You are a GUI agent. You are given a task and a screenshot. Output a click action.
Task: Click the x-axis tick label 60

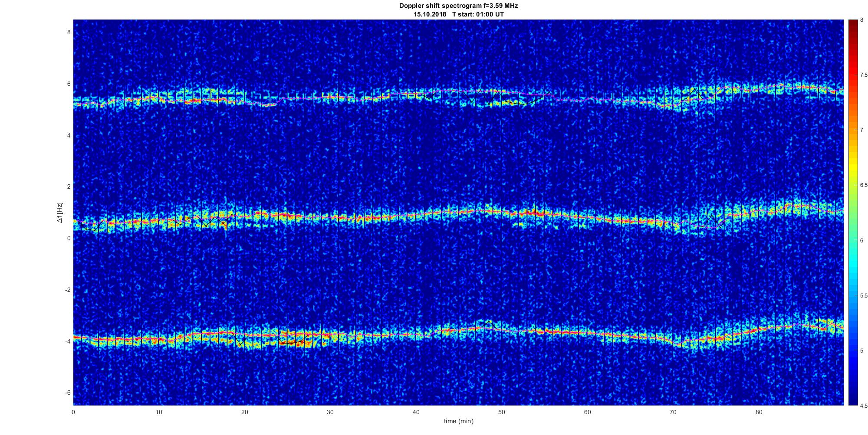point(587,412)
